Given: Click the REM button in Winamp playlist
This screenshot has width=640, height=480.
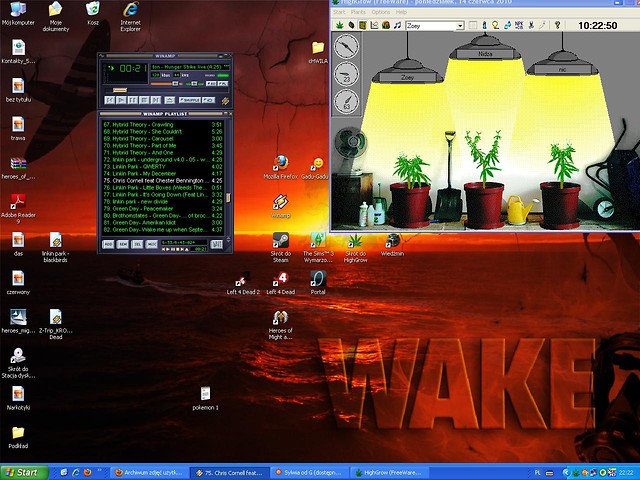Looking at the screenshot, I should pyautogui.click(x=122, y=244).
